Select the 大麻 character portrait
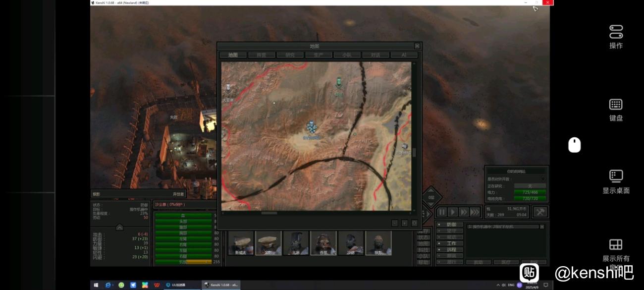 pyautogui.click(x=296, y=243)
